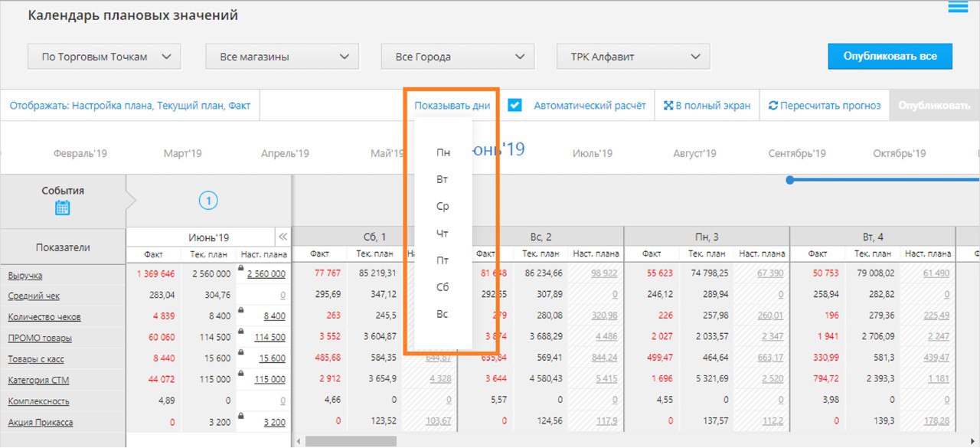Screen dimensions: 980x448
Task: Toggle the Автоматический расчёт checkbox
Action: click(x=514, y=106)
